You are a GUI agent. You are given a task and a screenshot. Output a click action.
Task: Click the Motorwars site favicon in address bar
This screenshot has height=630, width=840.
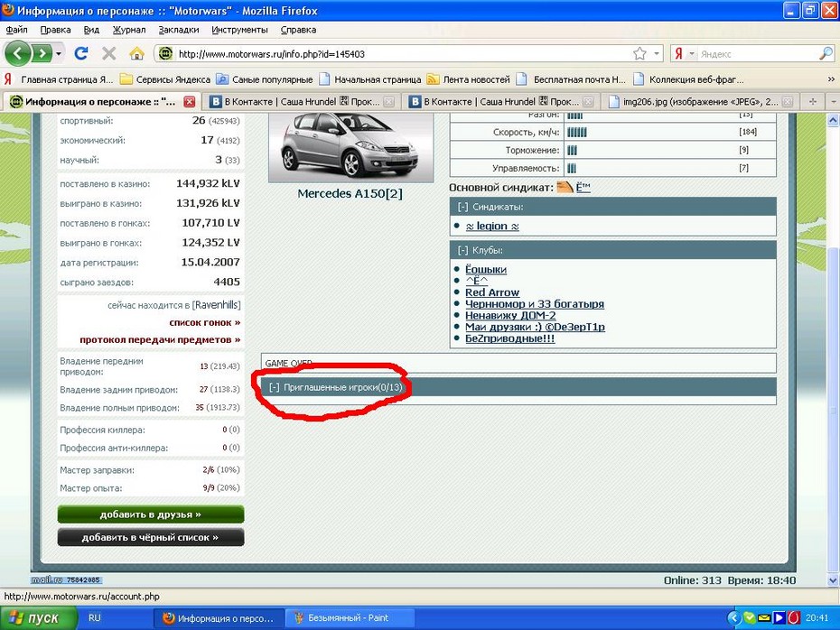(x=165, y=53)
